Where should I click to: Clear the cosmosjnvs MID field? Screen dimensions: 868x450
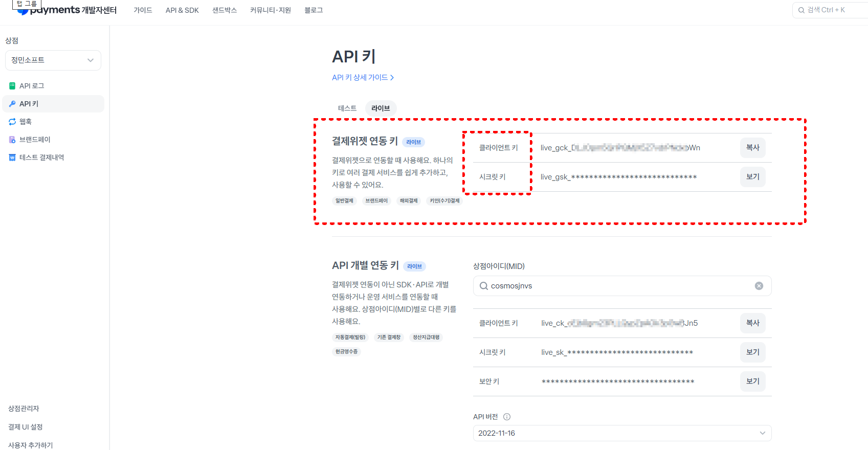click(759, 286)
